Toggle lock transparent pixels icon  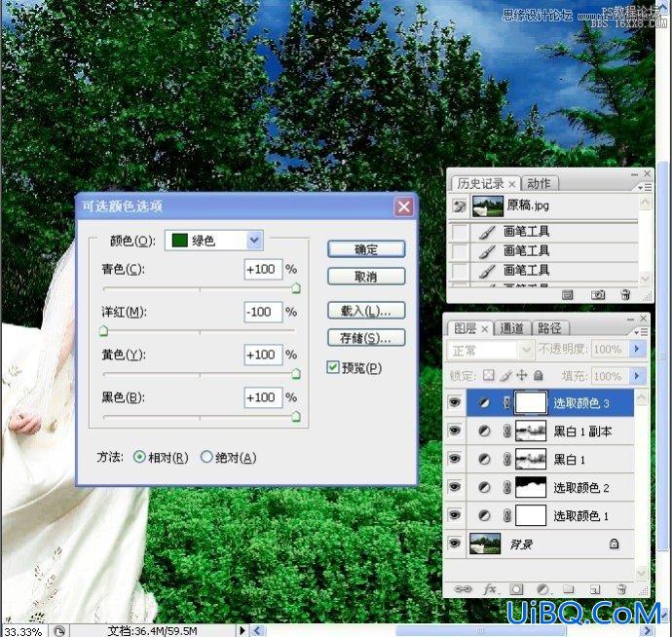point(488,376)
